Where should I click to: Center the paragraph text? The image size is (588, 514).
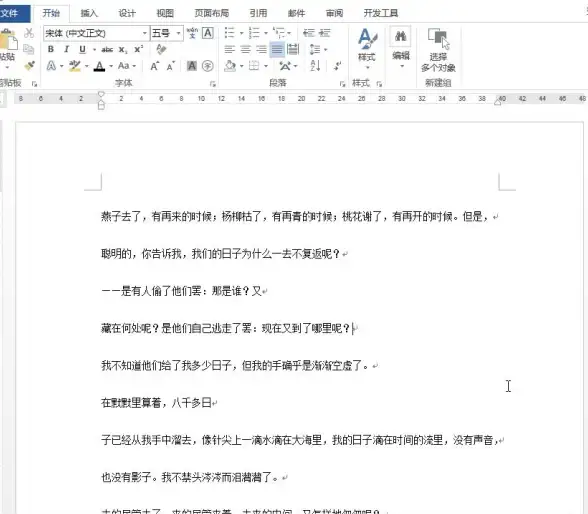coord(246,49)
